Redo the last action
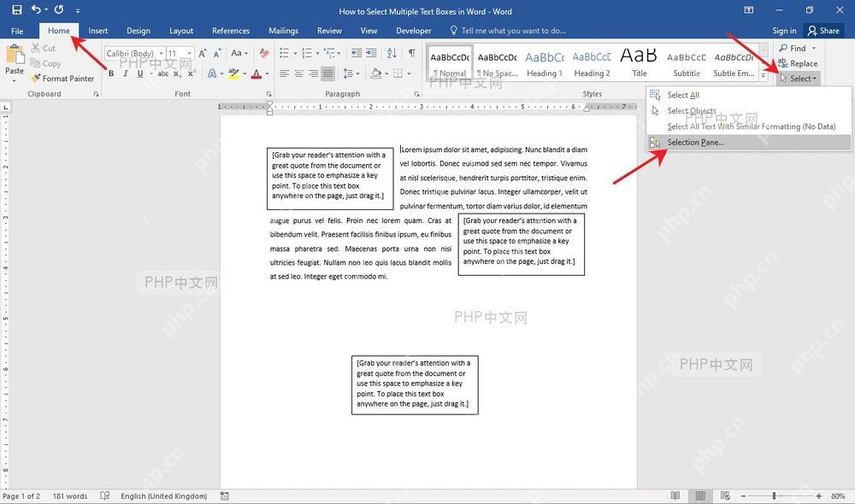Viewport: 855px width, 504px height. point(59,9)
